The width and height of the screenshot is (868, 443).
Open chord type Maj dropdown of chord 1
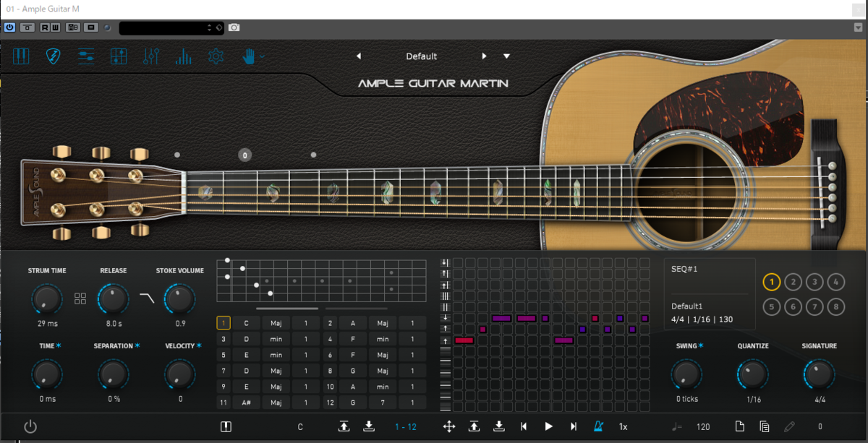[276, 323]
